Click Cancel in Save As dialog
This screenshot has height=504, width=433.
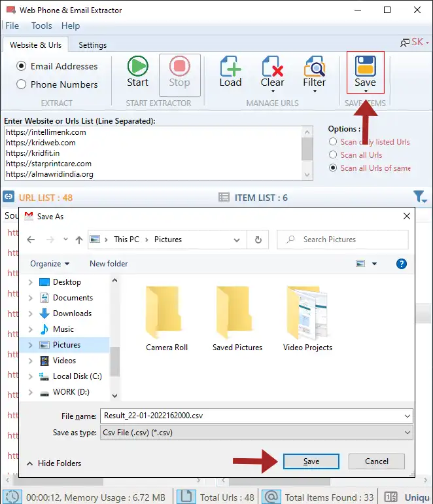point(377,461)
